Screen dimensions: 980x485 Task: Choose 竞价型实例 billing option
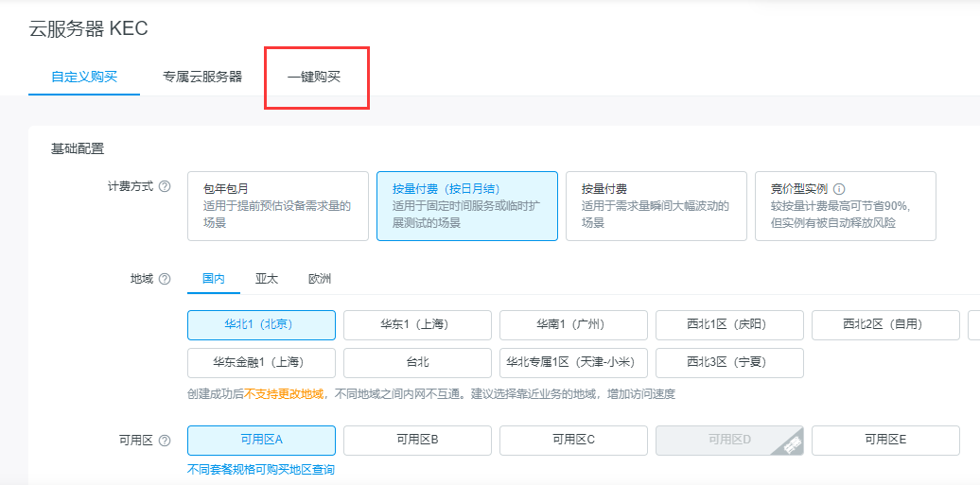(x=846, y=206)
